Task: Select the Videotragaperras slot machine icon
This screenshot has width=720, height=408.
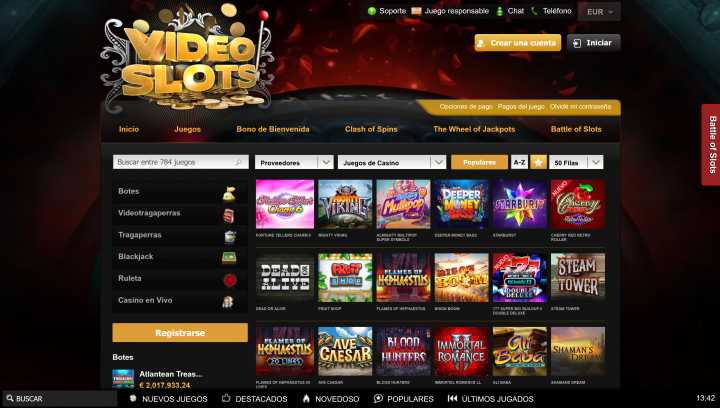Action: click(x=229, y=215)
